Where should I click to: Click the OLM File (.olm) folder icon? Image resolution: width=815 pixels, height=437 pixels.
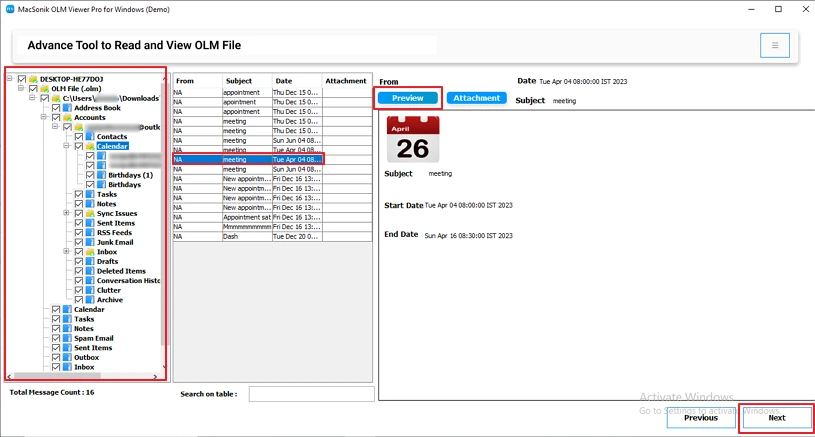click(45, 89)
